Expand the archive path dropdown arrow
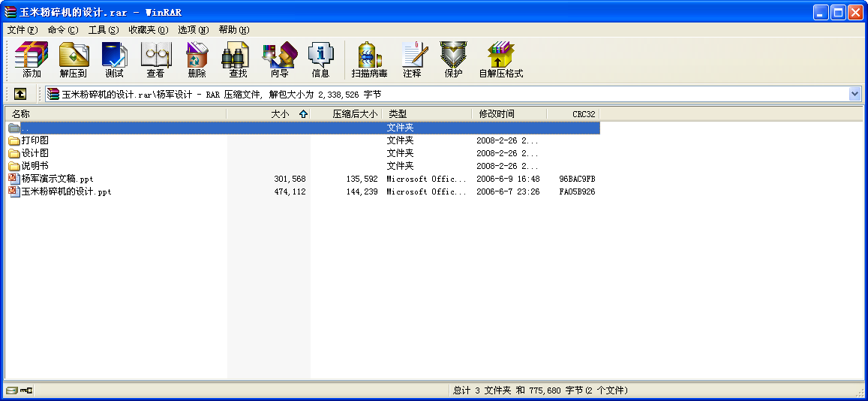Screen dimensions: 868x401 pos(854,94)
